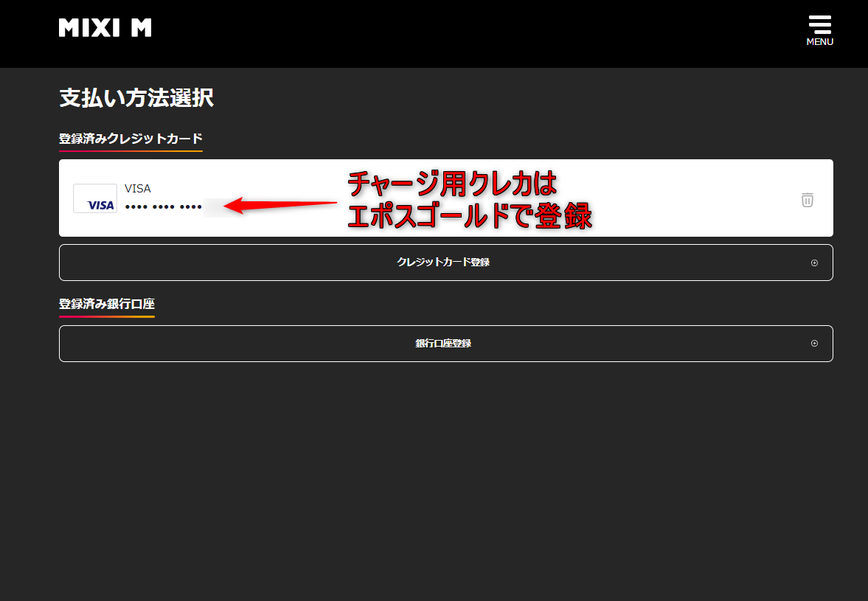Click the MENU text label
Viewport: 868px width, 601px height.
819,42
